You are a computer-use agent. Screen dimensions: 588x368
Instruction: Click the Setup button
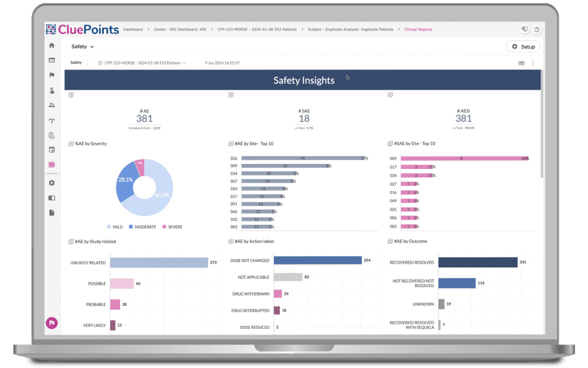click(x=522, y=47)
